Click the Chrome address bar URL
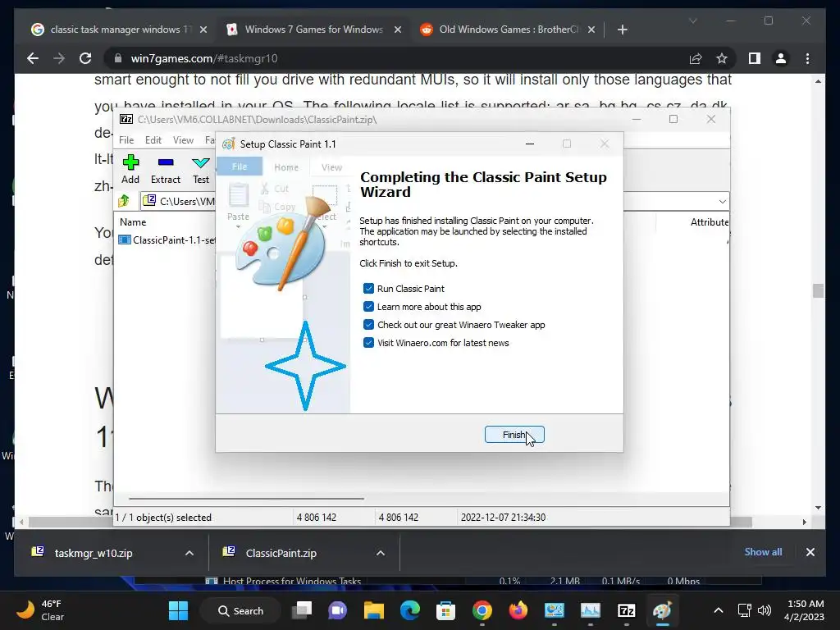The height and width of the screenshot is (630, 840). tap(204, 58)
